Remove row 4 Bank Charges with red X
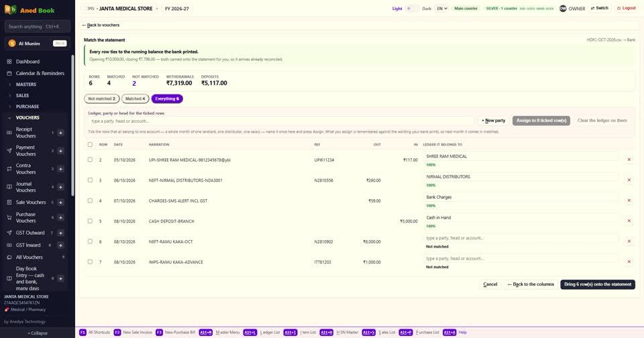 click(629, 201)
